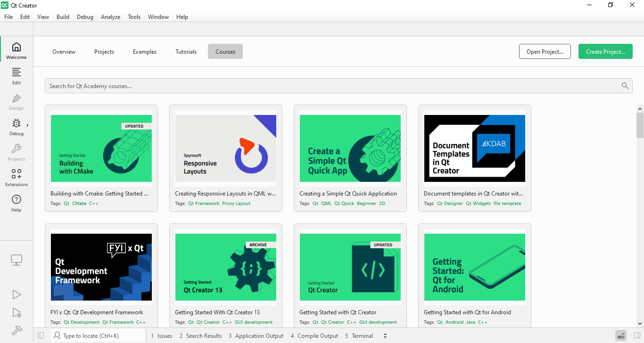644x343 pixels.
Task: Open the Analyze menu
Action: 110,17
